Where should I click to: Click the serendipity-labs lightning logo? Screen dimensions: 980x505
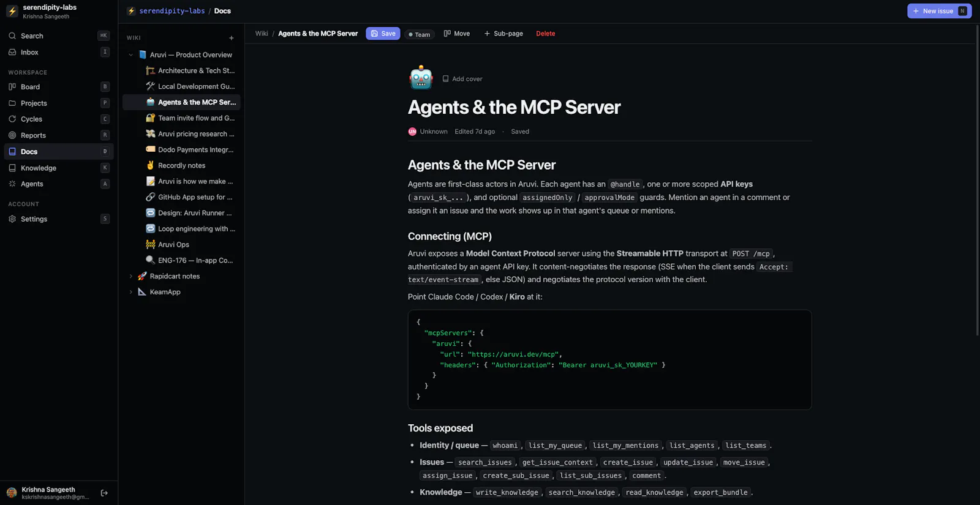pos(12,11)
